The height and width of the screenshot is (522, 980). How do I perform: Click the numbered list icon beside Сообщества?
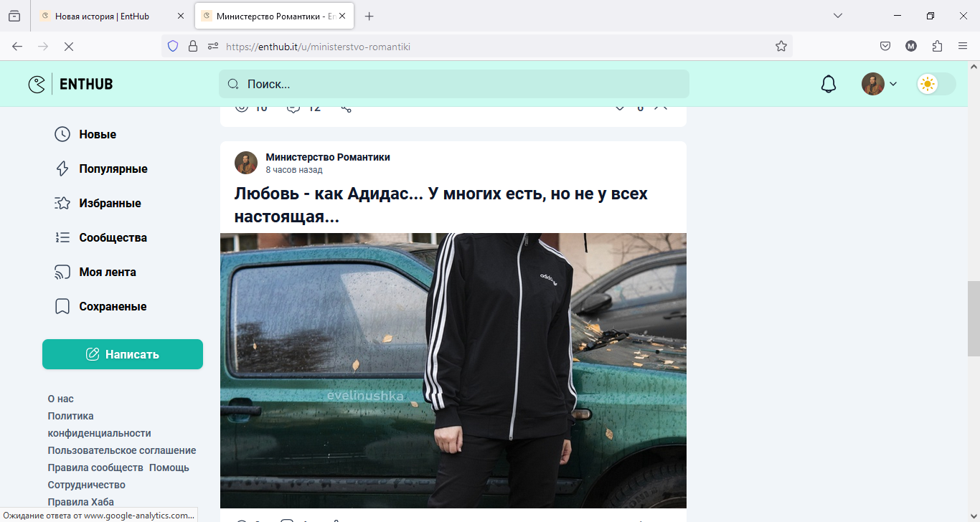click(62, 237)
